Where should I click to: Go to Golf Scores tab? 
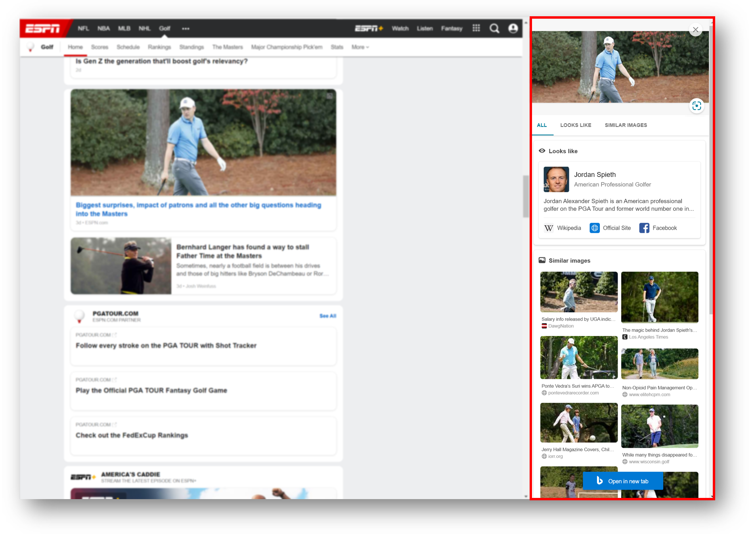pos(100,47)
